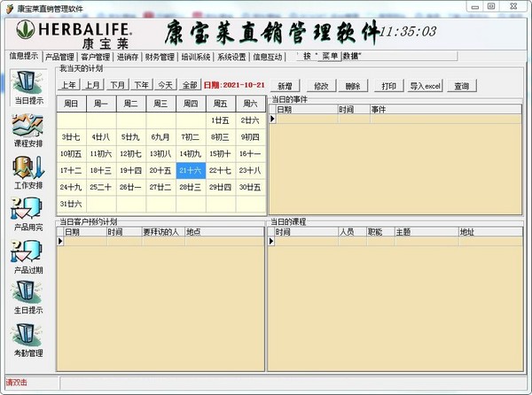
Task: Select calendar day 31廿六
Action: [71, 204]
